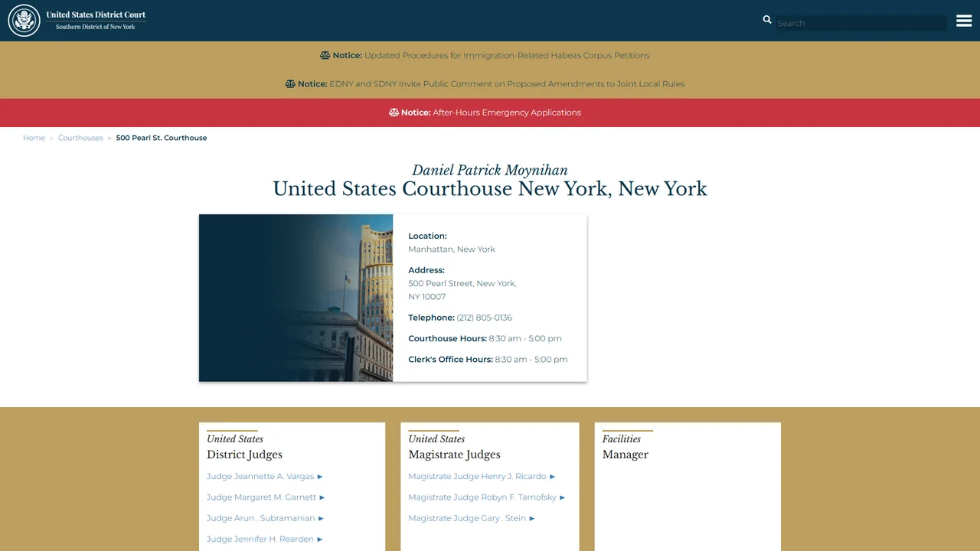Open Judge Jeannette A. Vargas page
Screen dimensions: 980x551
[x=265, y=476]
